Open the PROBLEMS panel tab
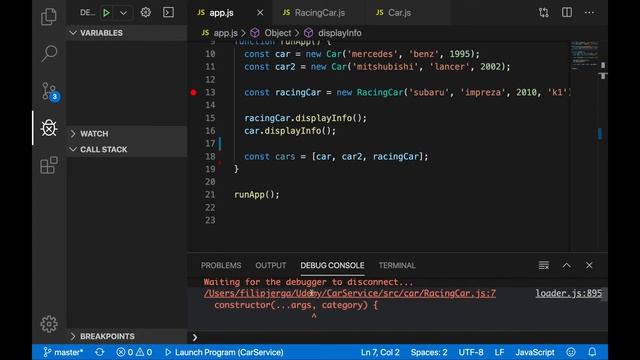The height and width of the screenshot is (360, 640). (221, 265)
